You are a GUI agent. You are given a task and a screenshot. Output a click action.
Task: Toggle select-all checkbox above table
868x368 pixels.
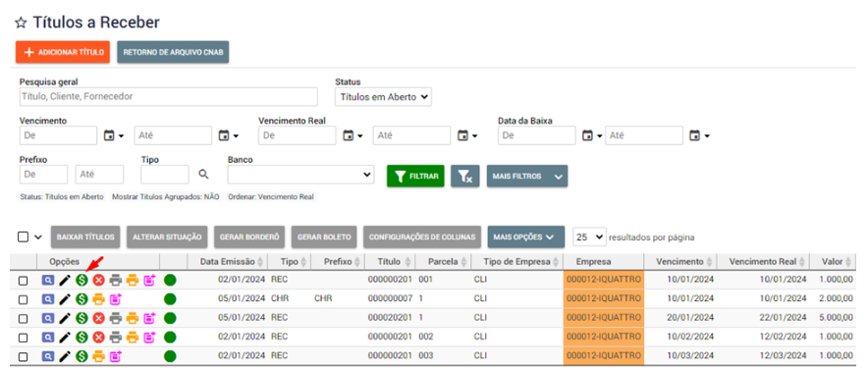coord(23,237)
